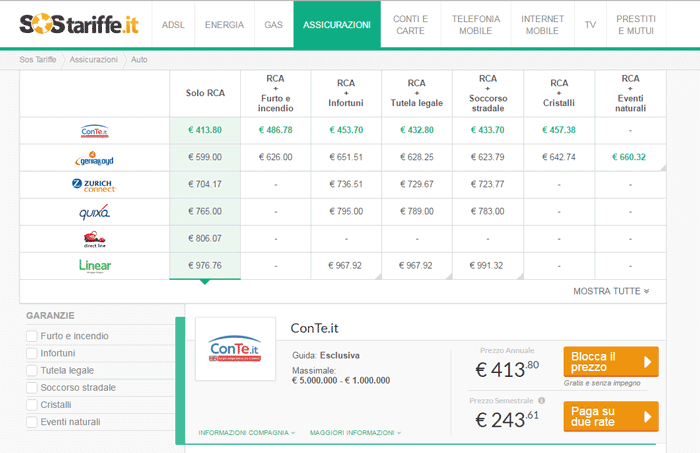This screenshot has height=453, width=700.
Task: Click the € 991.32 price cell
Action: 487,266
